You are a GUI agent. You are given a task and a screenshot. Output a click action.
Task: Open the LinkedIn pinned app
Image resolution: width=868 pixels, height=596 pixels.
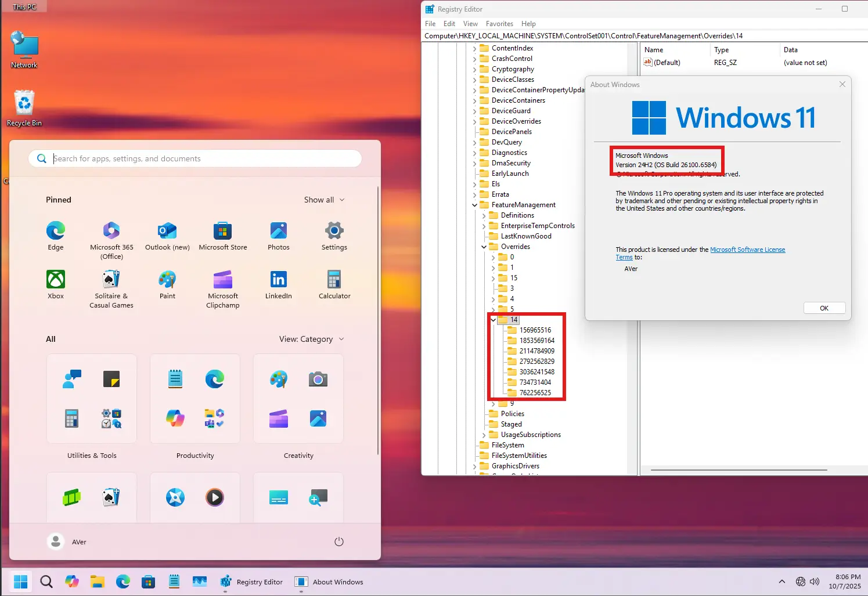click(x=279, y=285)
